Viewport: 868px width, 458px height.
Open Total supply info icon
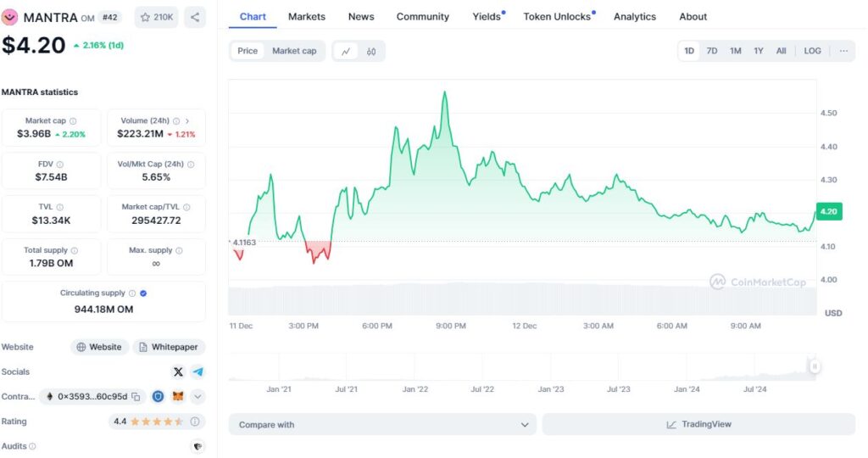[75, 250]
